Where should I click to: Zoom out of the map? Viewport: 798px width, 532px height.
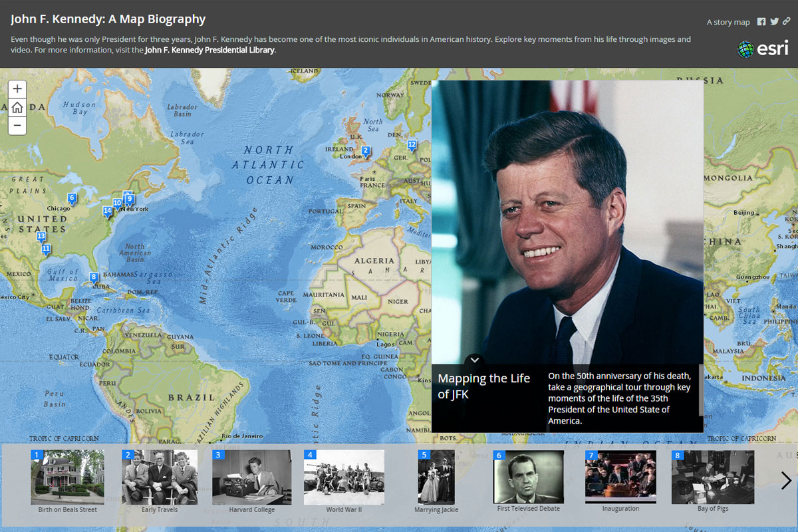coord(17,125)
